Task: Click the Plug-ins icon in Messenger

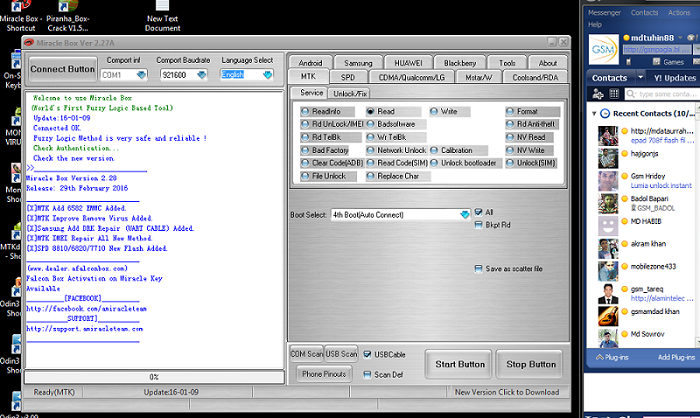Action: coord(600,357)
